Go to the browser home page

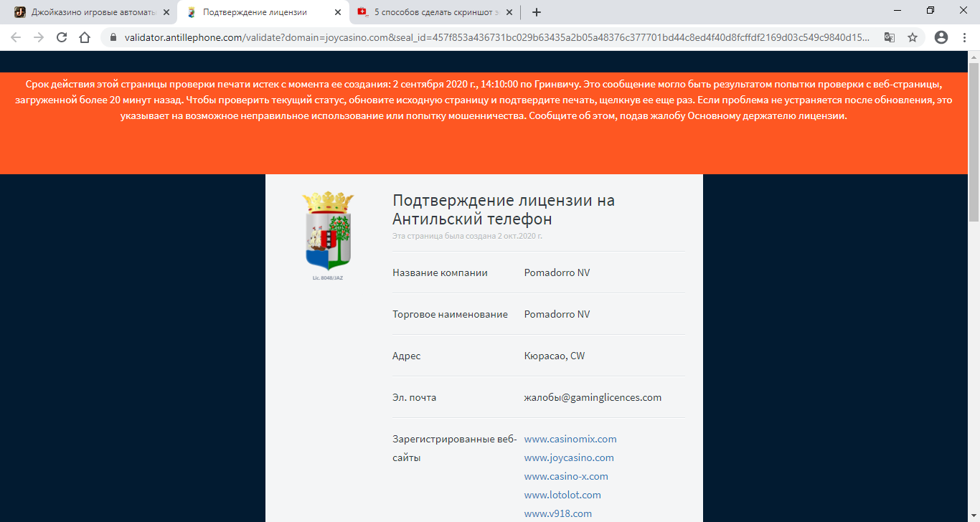pyautogui.click(x=85, y=37)
